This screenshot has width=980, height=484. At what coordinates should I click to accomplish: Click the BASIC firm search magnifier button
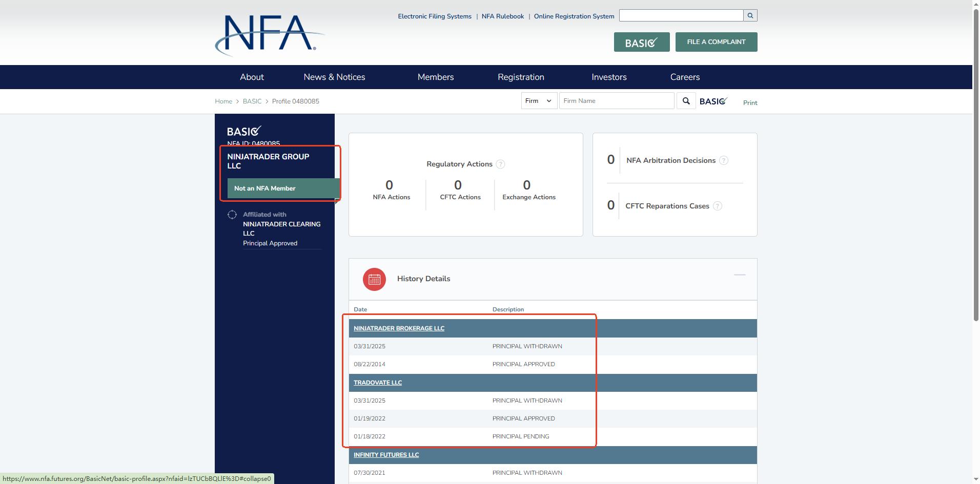pyautogui.click(x=686, y=101)
